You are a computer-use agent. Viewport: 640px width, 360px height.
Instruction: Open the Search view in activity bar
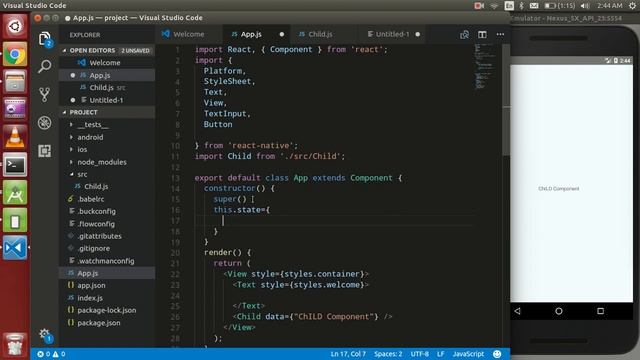44,66
